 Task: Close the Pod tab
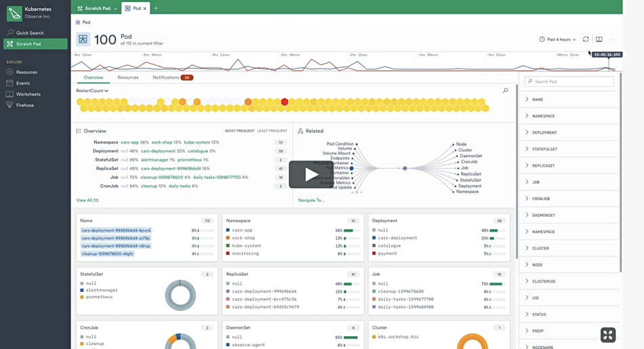pyautogui.click(x=145, y=9)
